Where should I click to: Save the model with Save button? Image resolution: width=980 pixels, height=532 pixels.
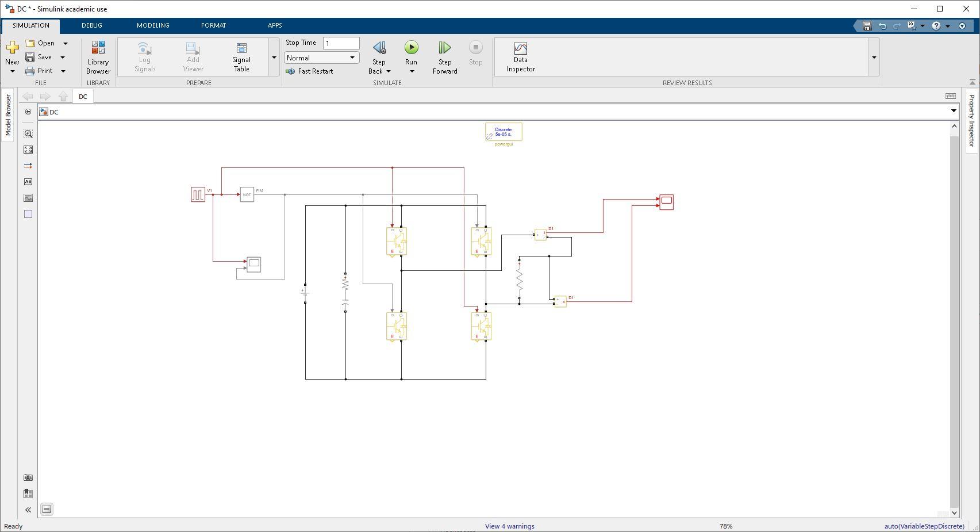39,57
